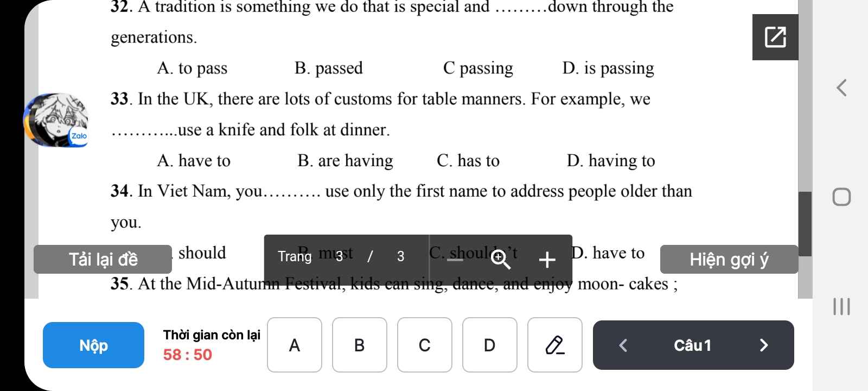Tap the Zalo chat head avatar

pos(56,120)
